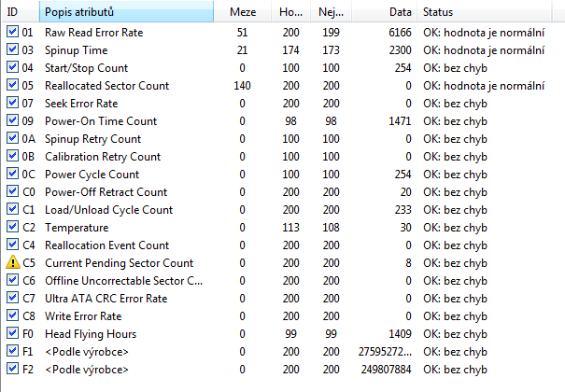The image size is (565, 392).
Task: Uncheck the Raw Read Error Rate checkbox
Action: tap(12, 32)
